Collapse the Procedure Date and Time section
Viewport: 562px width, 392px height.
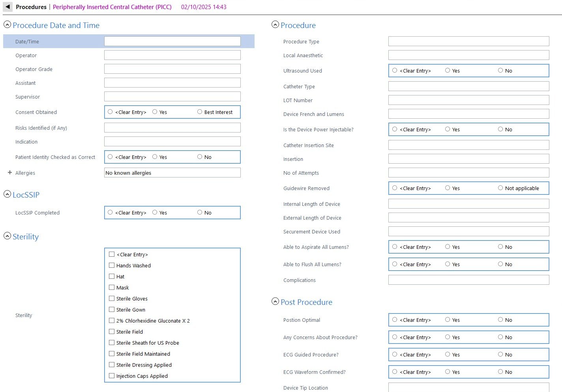[x=7, y=24]
